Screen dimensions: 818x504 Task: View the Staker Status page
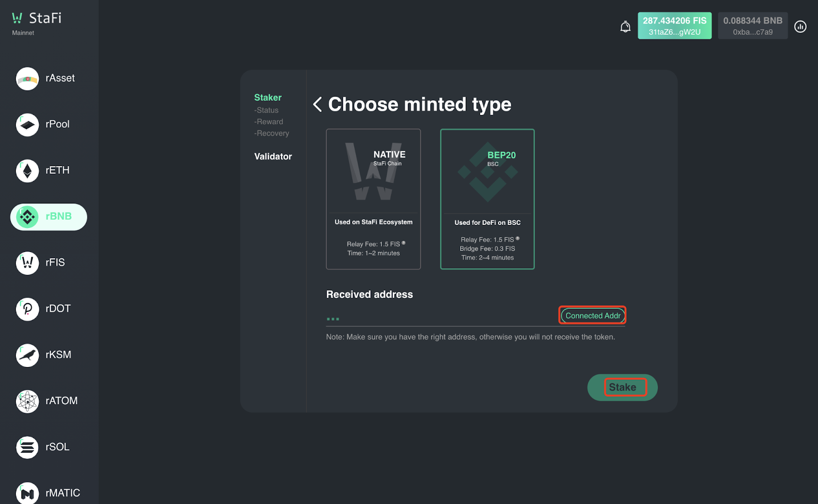(266, 110)
